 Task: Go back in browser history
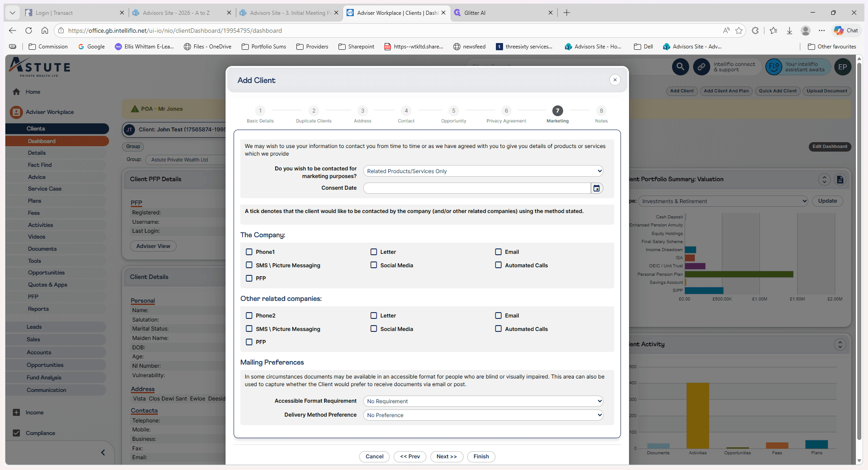tap(13, 30)
